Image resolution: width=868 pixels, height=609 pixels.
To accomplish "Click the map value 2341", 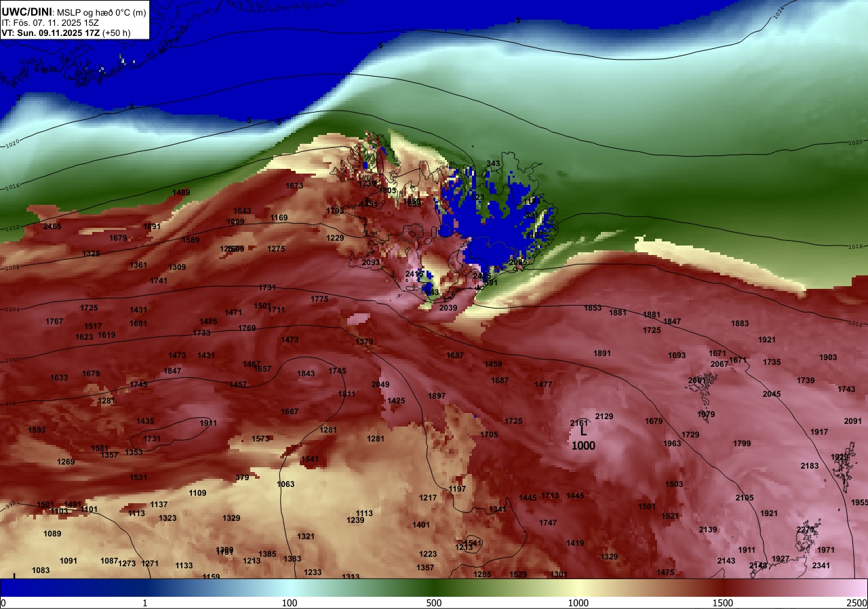I will click(x=821, y=566).
